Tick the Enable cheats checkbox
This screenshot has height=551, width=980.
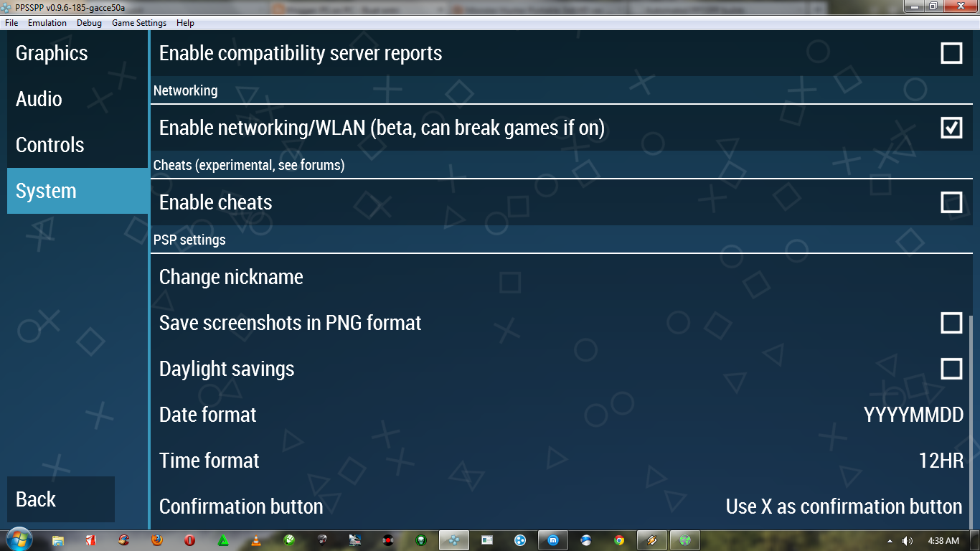click(x=951, y=202)
